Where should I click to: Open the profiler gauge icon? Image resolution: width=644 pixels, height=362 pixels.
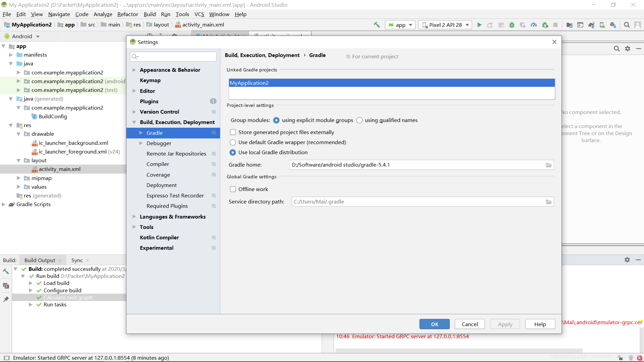click(534, 25)
